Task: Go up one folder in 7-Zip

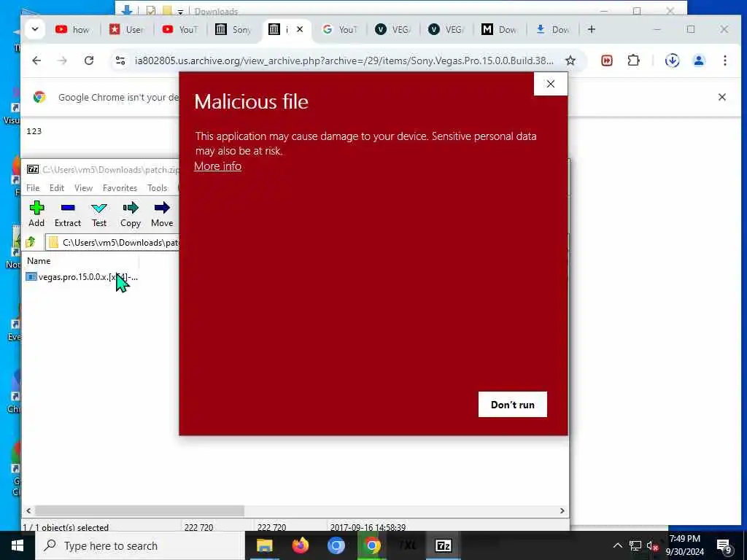Action: [31, 242]
